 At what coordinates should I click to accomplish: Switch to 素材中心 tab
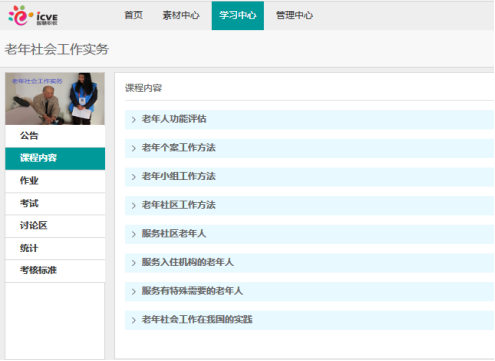click(x=181, y=15)
